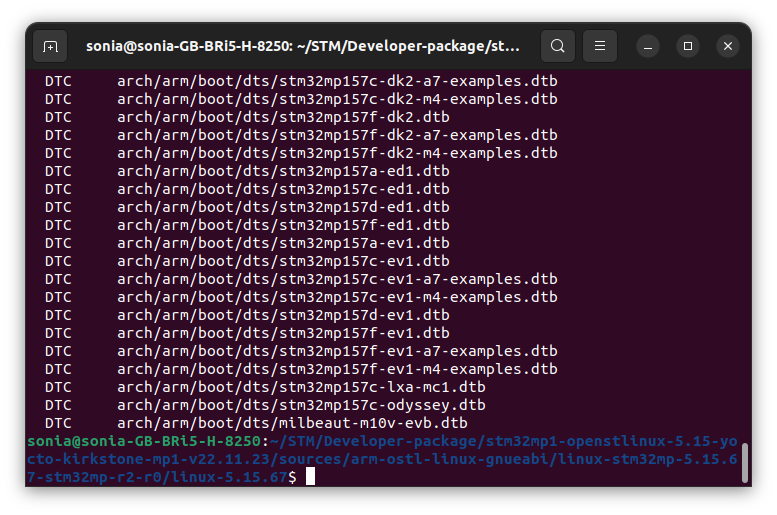Click the stm32mp157c-ev1-m4-examples.dtb line

click(x=301, y=297)
